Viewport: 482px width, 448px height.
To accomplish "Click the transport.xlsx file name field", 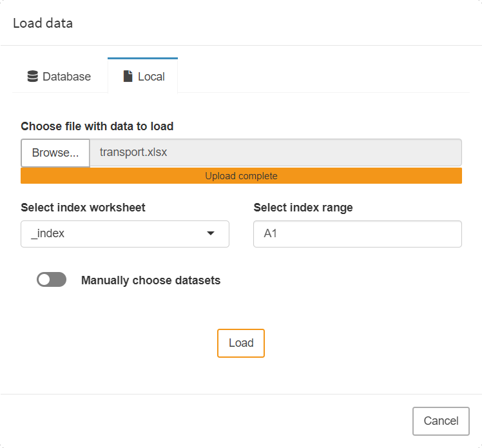I will tap(275, 153).
